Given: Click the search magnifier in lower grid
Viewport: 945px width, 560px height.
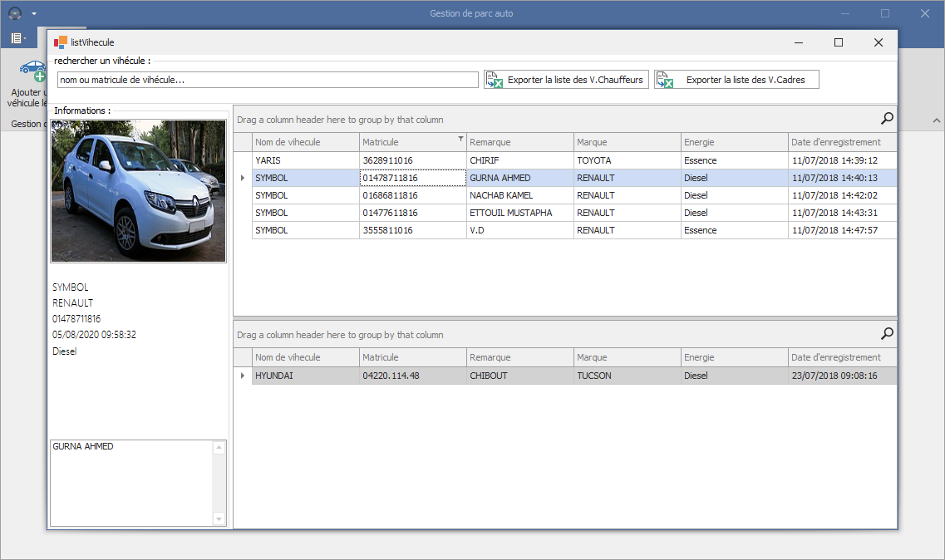Looking at the screenshot, I should tap(887, 333).
